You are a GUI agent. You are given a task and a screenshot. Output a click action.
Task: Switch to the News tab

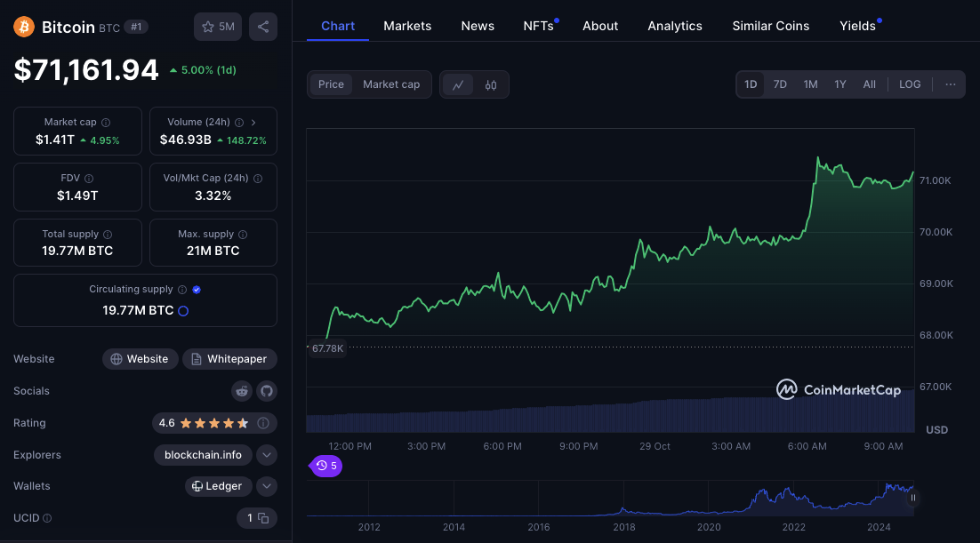[x=478, y=27]
